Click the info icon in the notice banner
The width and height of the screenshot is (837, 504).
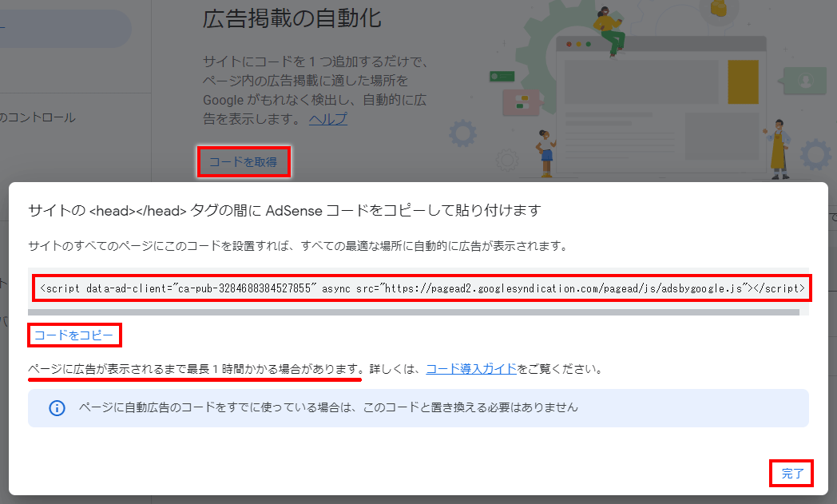(x=58, y=408)
